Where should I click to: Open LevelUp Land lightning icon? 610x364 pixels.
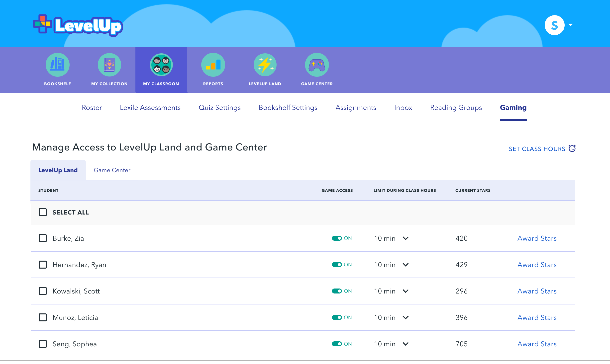pos(265,65)
